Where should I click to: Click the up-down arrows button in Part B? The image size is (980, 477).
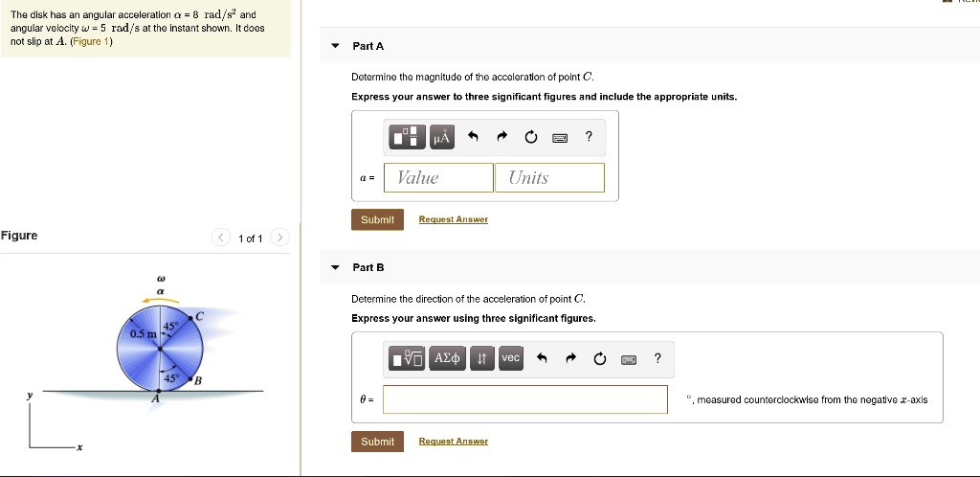click(x=482, y=359)
